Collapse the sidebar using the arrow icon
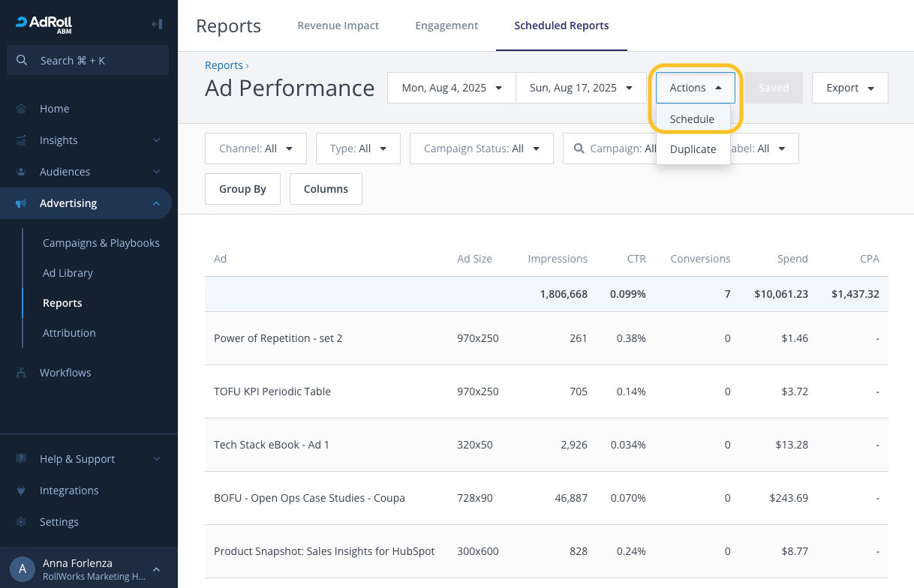 [157, 24]
